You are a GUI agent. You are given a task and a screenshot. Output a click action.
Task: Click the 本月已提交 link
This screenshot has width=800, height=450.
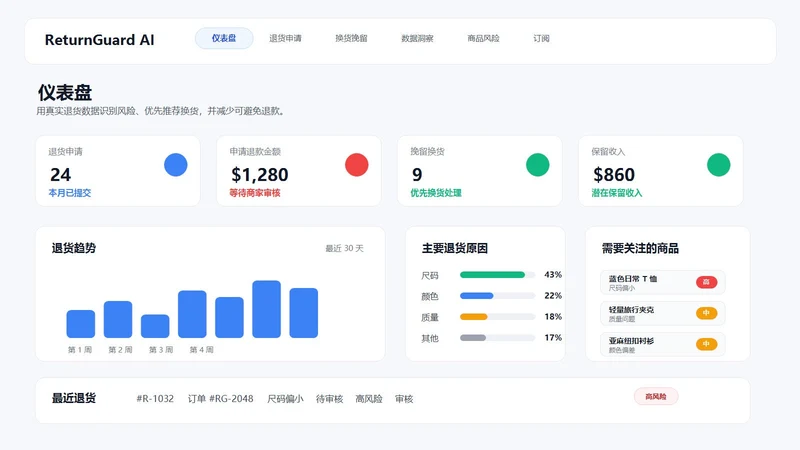[70, 193]
